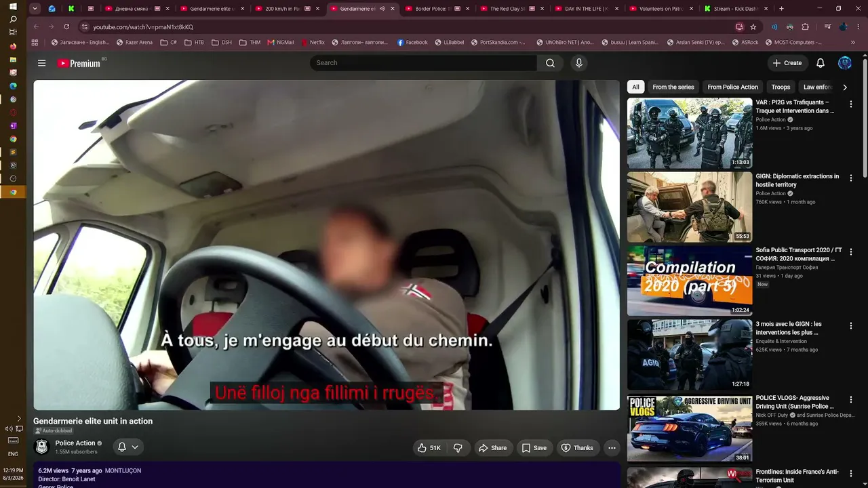868x488 pixels.
Task: Open POLICE VLOGS Aggressive Driving thumbnail
Action: point(690,428)
